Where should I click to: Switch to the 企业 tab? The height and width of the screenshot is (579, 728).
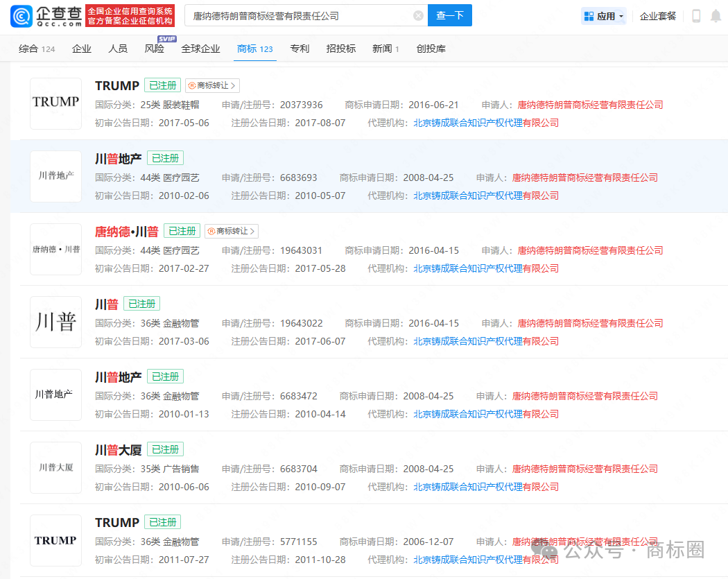coord(82,49)
